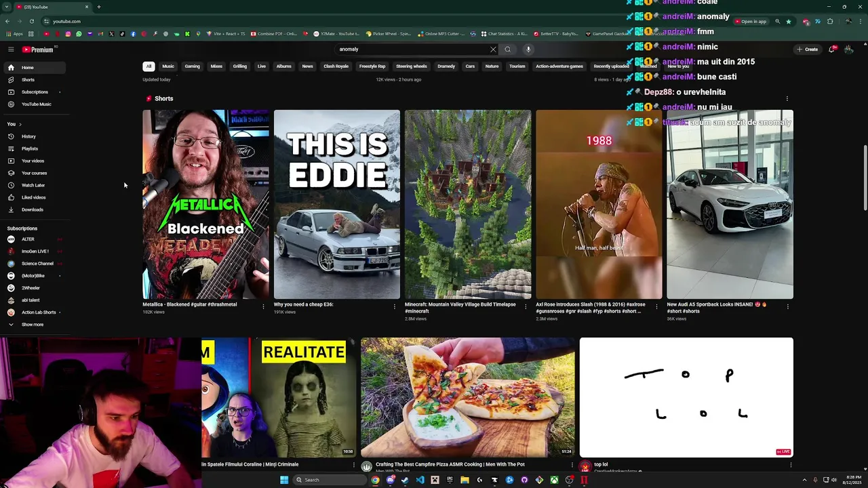The image size is (868, 488).
Task: Open options for Minecraft Mountain Valley short
Action: pyautogui.click(x=525, y=306)
